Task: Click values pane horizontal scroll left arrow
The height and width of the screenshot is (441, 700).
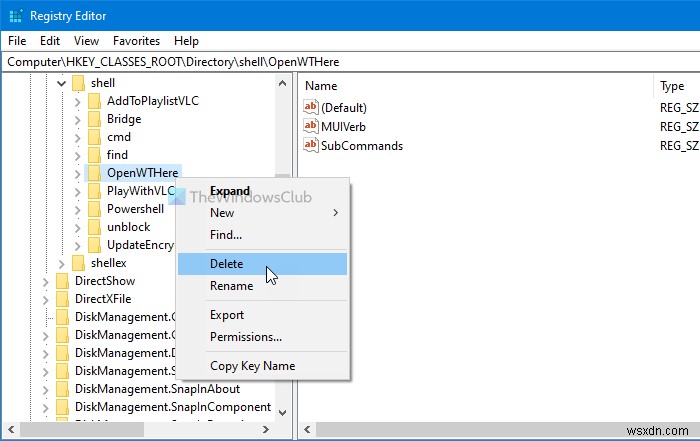Action: [307, 429]
